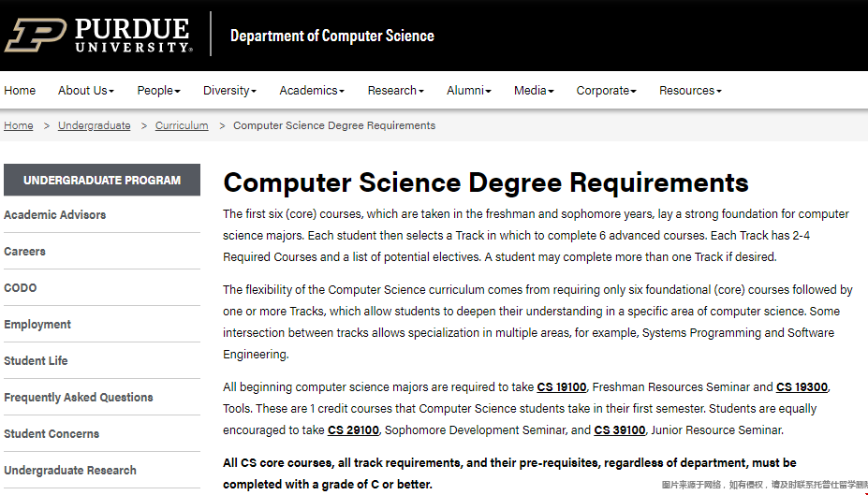Expand the Resources dropdown menu
Viewport: 868px width, 495px height.
[690, 90]
